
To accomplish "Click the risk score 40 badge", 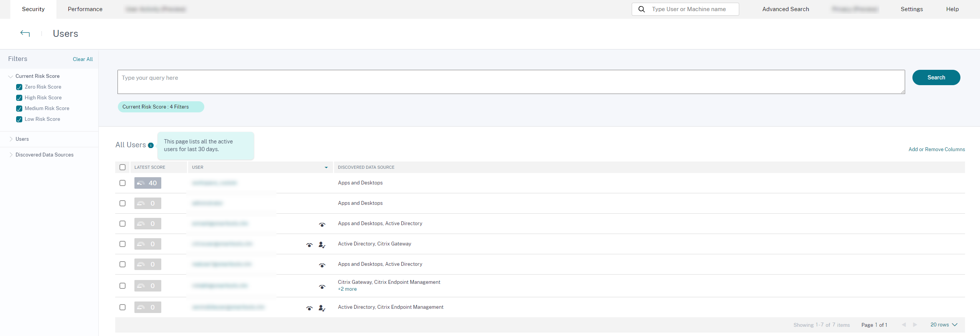I will click(x=148, y=183).
